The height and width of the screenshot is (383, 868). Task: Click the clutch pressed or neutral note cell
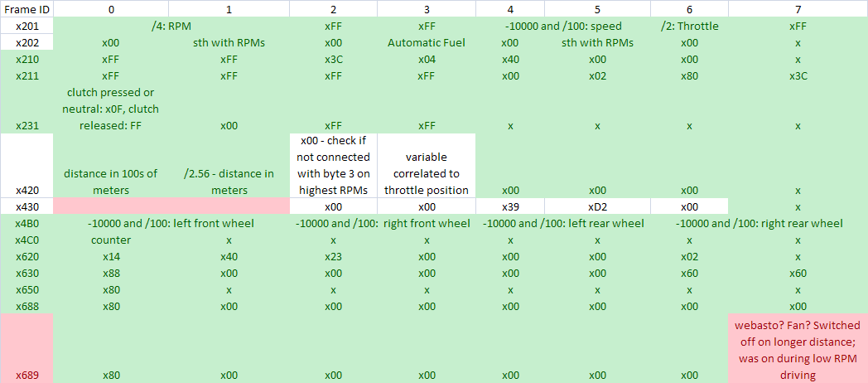(111, 109)
